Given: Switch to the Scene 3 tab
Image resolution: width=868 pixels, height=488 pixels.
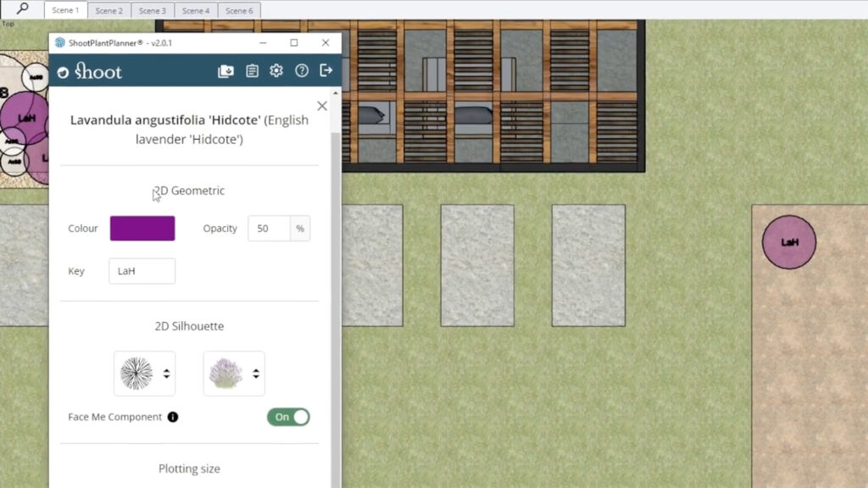Looking at the screenshot, I should [x=152, y=10].
